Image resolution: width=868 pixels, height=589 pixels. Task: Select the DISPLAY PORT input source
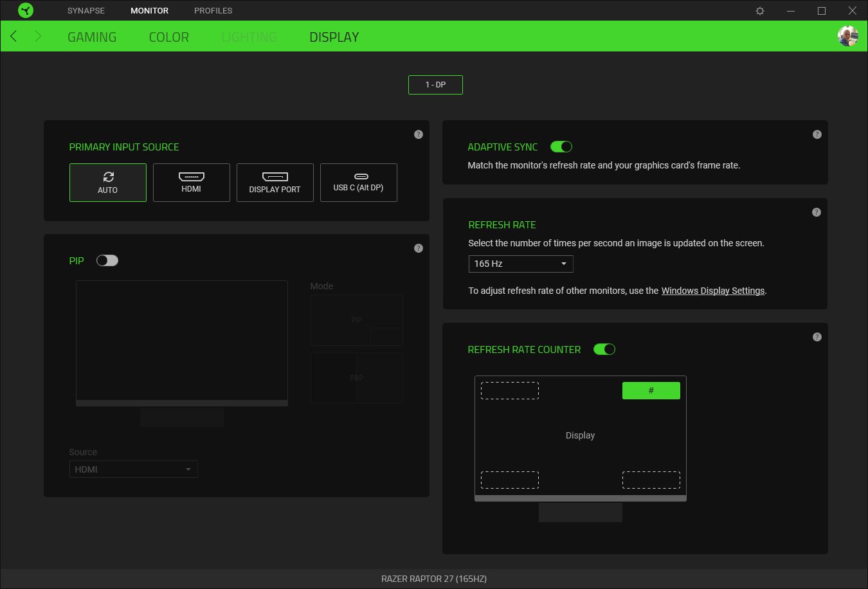point(275,183)
